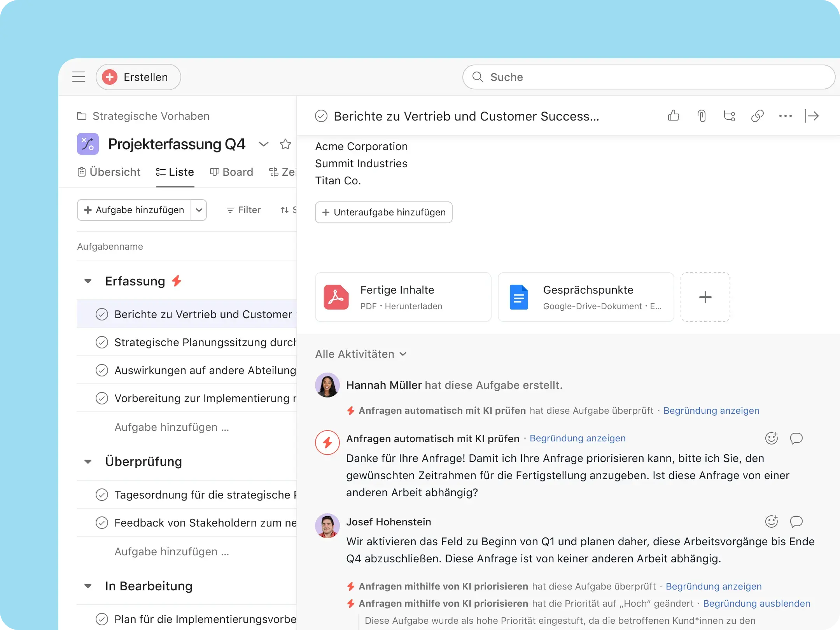The image size is (840, 630).
Task: Collapse the Erfassung section
Action: point(88,281)
